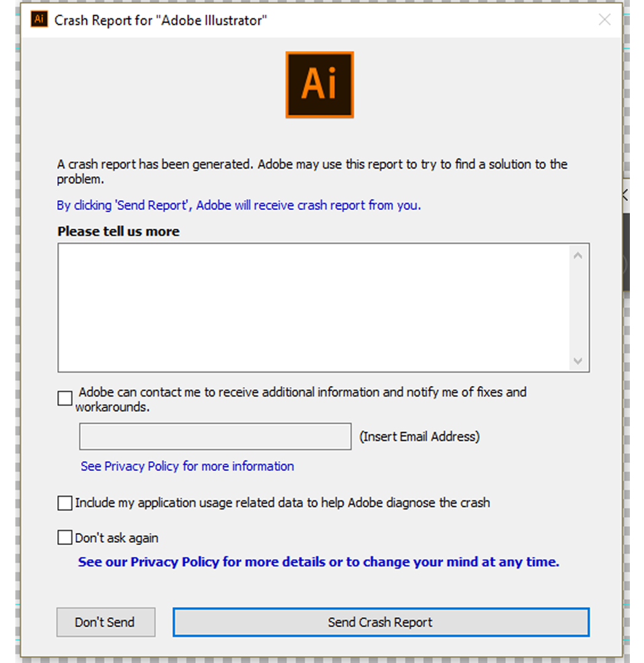Click the large Adobe Illustrator logo
644x663 pixels.
pyautogui.click(x=319, y=85)
